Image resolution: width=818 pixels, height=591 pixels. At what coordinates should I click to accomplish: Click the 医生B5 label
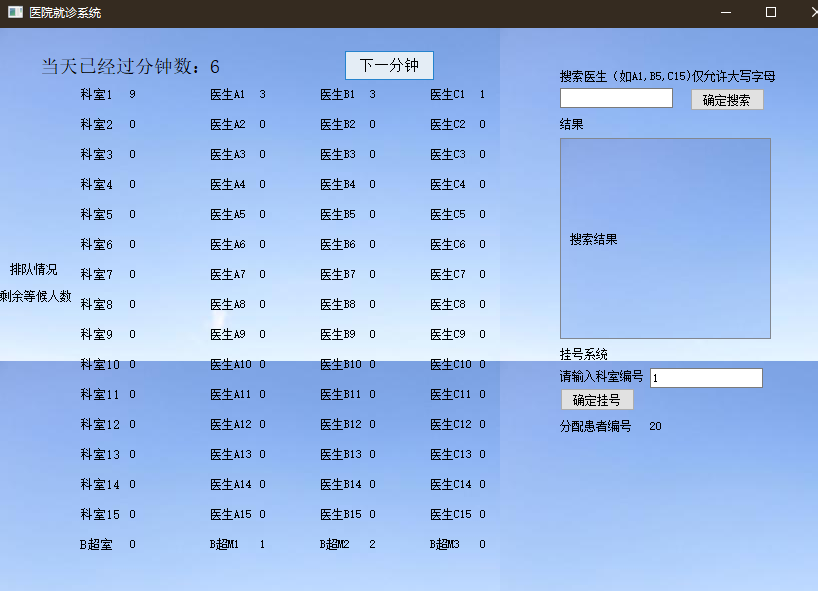pos(338,214)
